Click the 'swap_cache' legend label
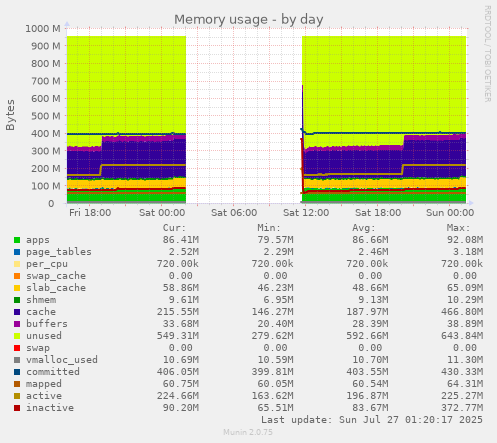497x443 pixels. [56, 276]
